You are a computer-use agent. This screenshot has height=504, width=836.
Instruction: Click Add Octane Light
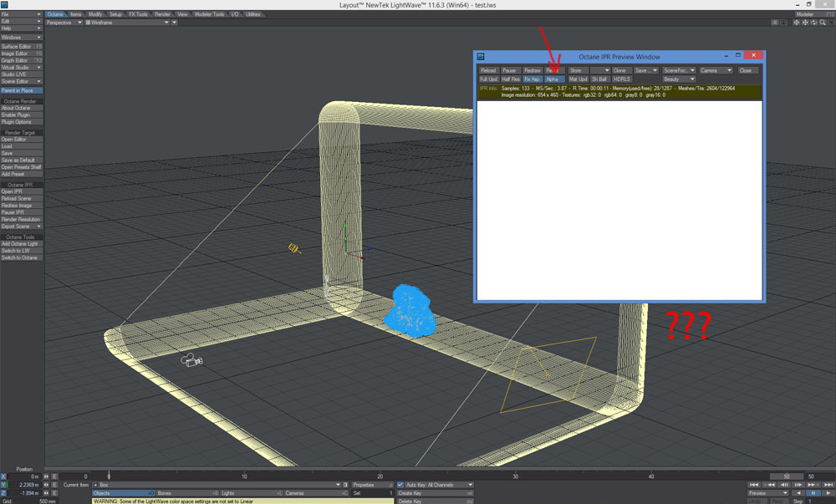pos(22,244)
